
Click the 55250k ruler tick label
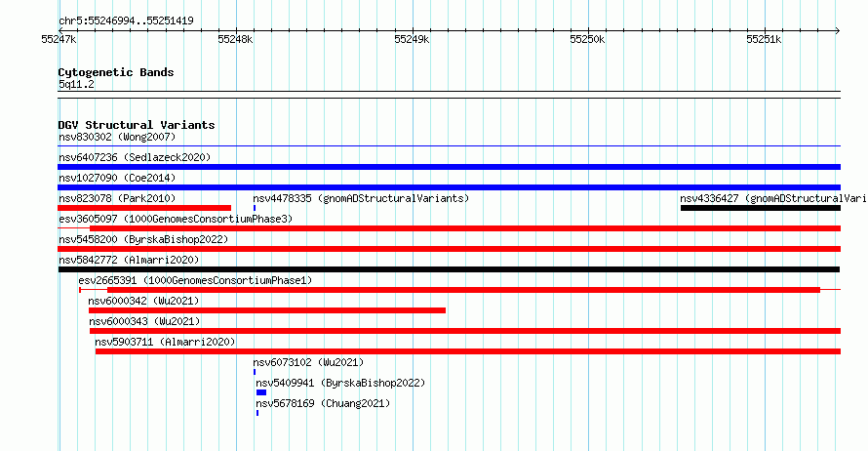coord(587,39)
